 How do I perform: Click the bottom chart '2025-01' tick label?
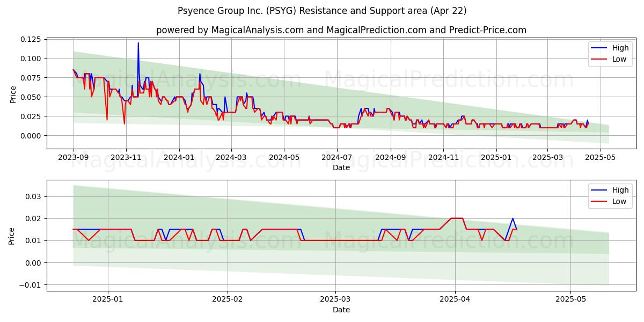pos(108,299)
